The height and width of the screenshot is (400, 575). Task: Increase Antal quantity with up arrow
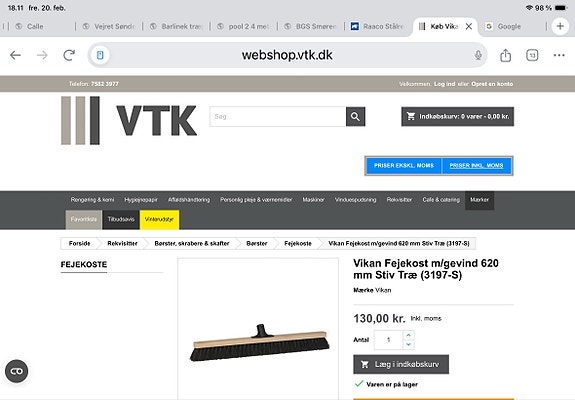pyautogui.click(x=409, y=335)
